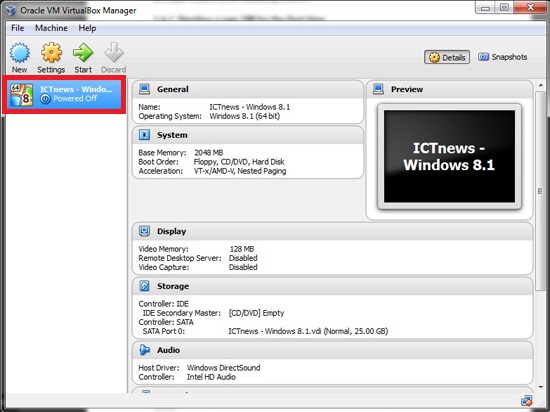Click Operating System Windows 8.1 (64 bit) value
The image size is (550, 412).
[x=244, y=116]
